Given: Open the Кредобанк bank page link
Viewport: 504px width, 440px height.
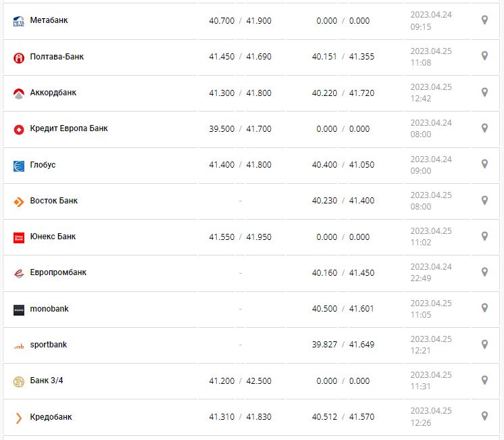Looking at the screenshot, I should point(51,417).
